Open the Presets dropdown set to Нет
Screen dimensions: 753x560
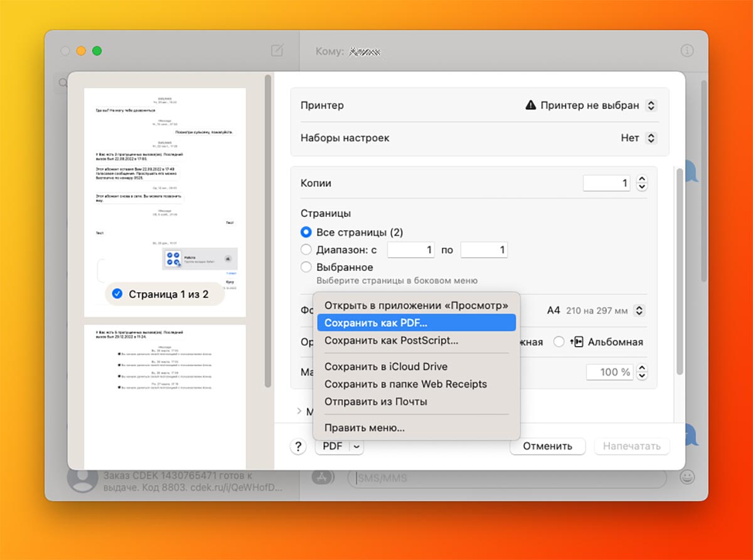pyautogui.click(x=651, y=138)
